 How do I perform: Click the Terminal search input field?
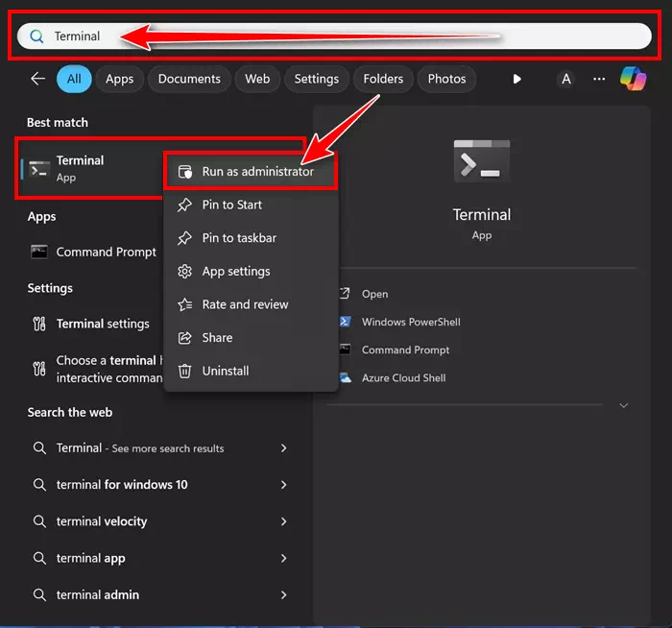[x=334, y=36]
